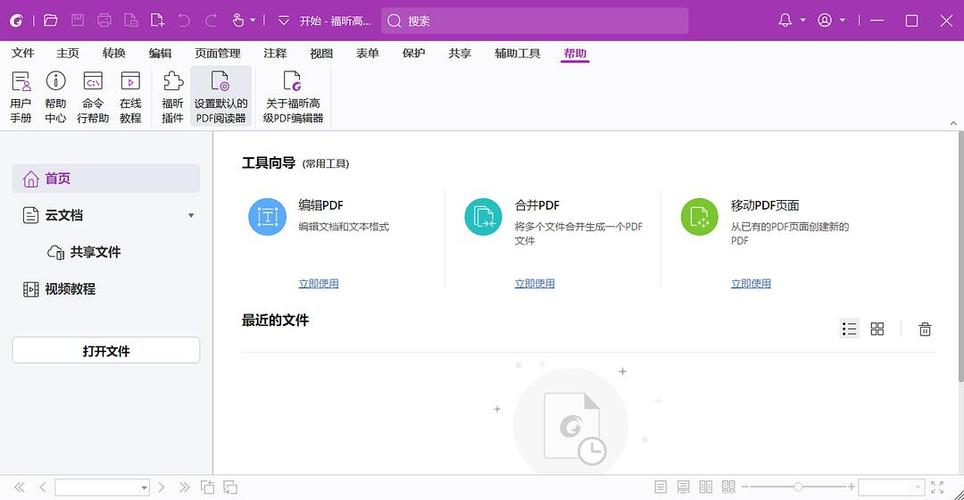Go to next page arrow in status bar
This screenshot has height=500, width=964.
[161, 488]
